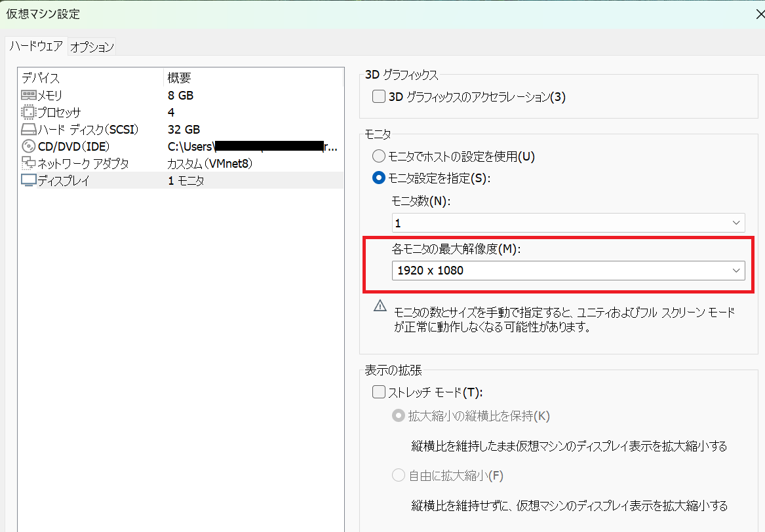Expand the 1920 x 1080 resolution list
This screenshot has width=765, height=532.
tap(736, 271)
